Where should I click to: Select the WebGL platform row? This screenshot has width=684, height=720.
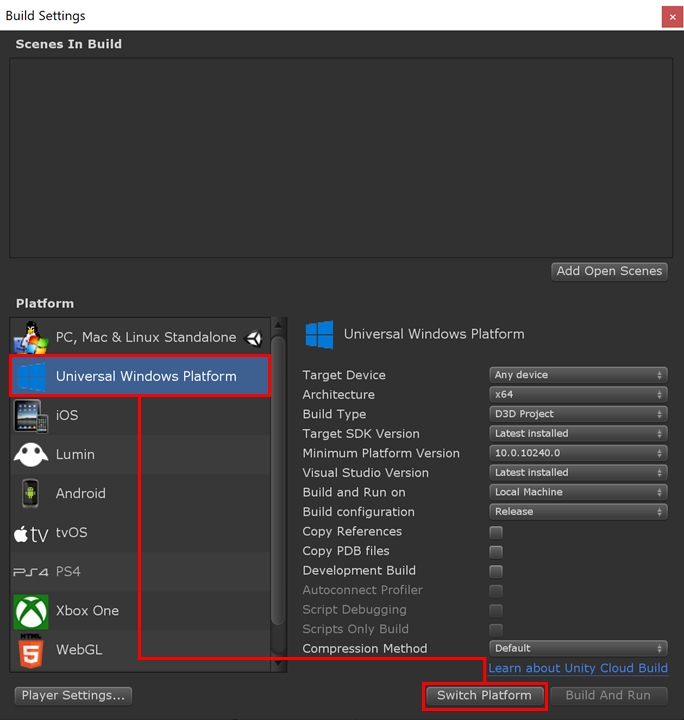pos(140,650)
